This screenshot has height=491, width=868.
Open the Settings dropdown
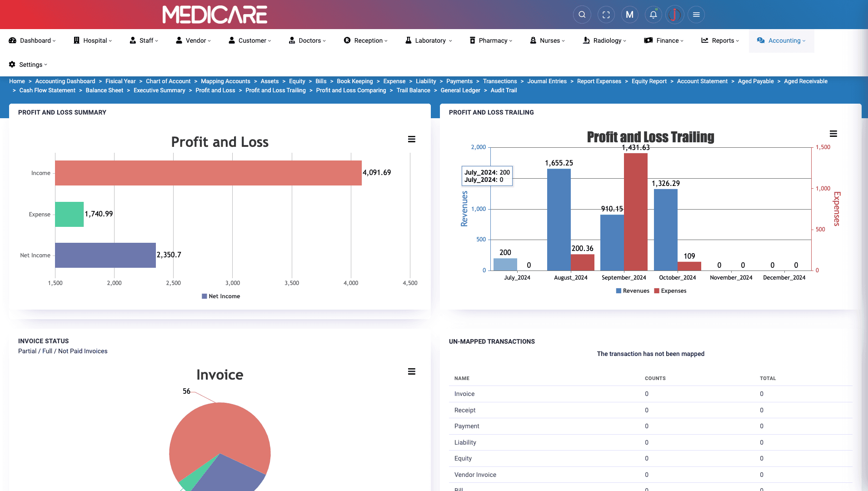coord(28,64)
